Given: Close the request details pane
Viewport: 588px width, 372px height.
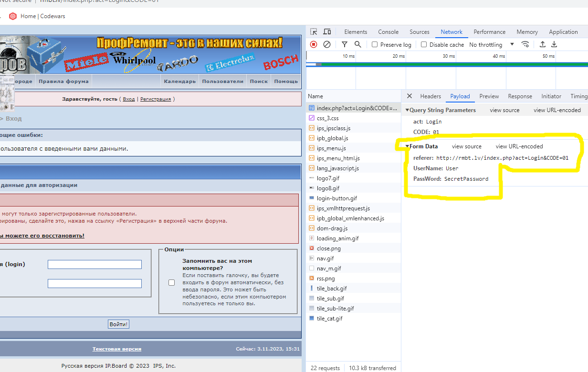Looking at the screenshot, I should [x=409, y=96].
